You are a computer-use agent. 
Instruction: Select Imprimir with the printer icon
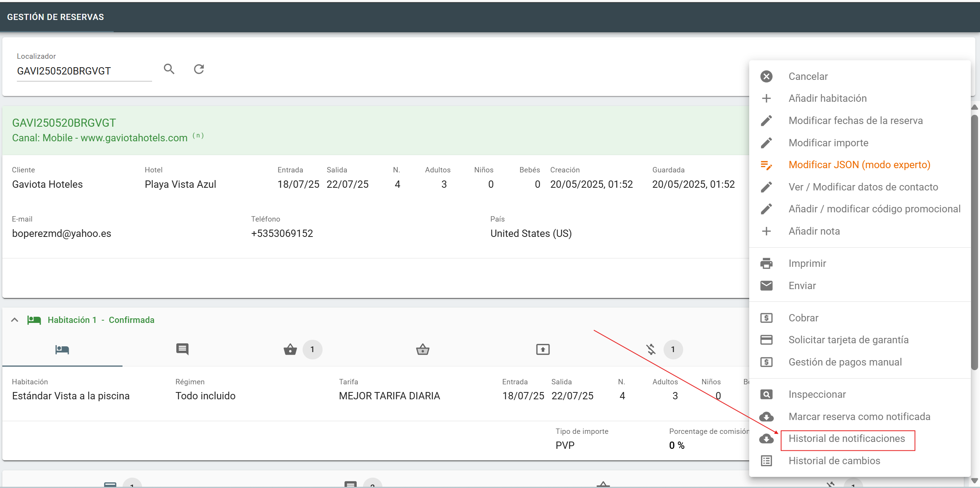point(807,263)
